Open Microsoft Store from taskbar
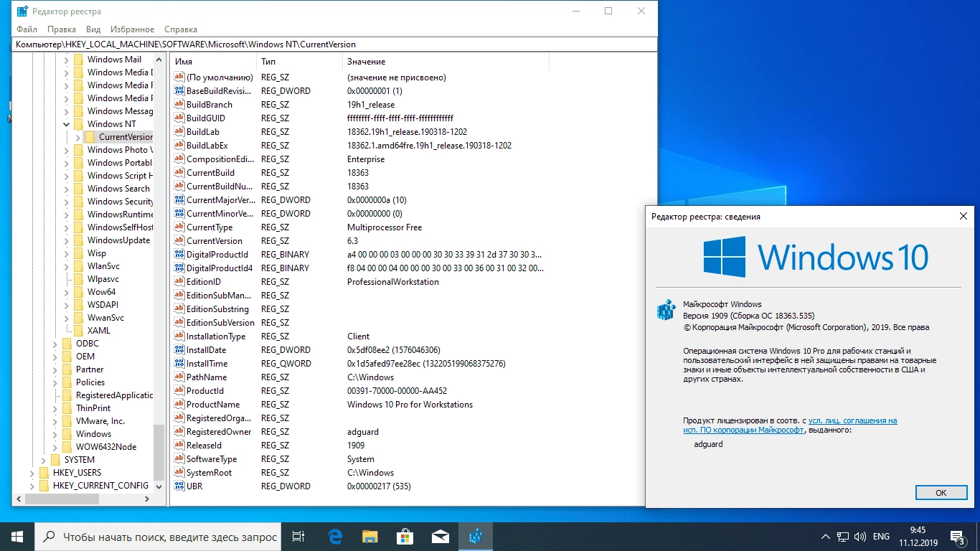980x551 pixels. pyautogui.click(x=405, y=537)
